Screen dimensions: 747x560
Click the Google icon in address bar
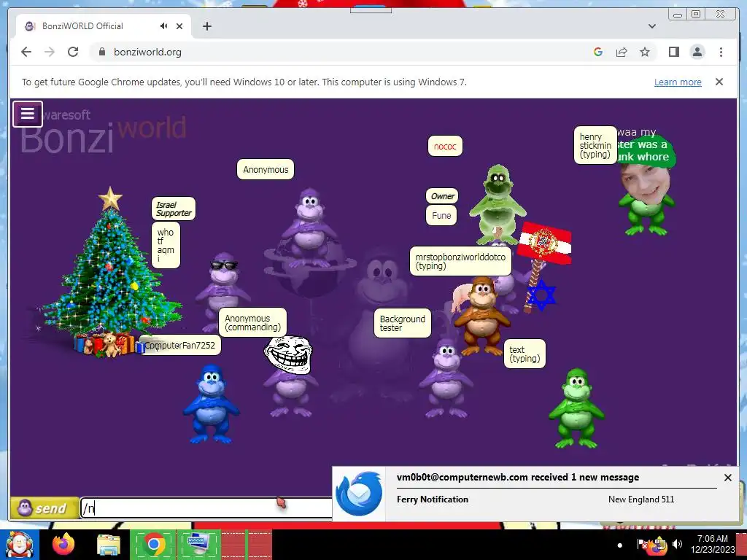(x=598, y=52)
